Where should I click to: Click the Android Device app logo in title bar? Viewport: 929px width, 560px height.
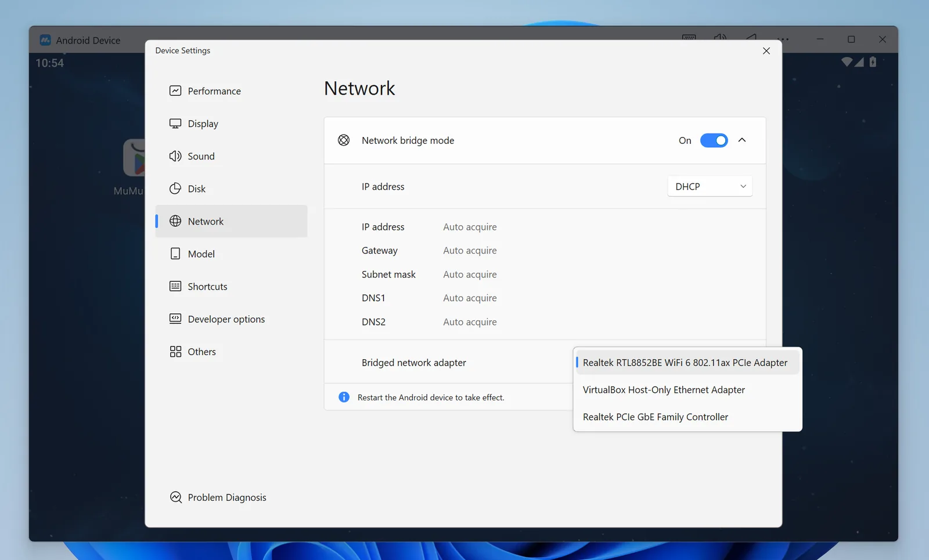[45, 40]
